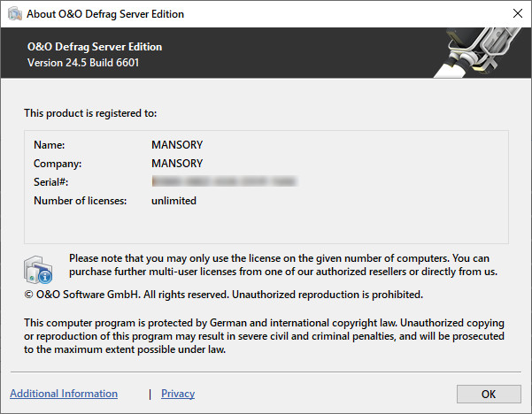
Task: Click the multi-user licenses note text
Action: (x=283, y=264)
